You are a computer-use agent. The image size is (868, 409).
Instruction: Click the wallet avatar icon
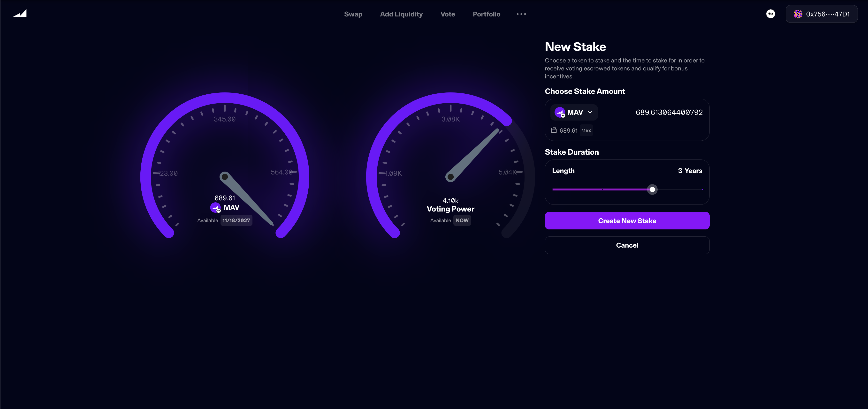tap(798, 14)
